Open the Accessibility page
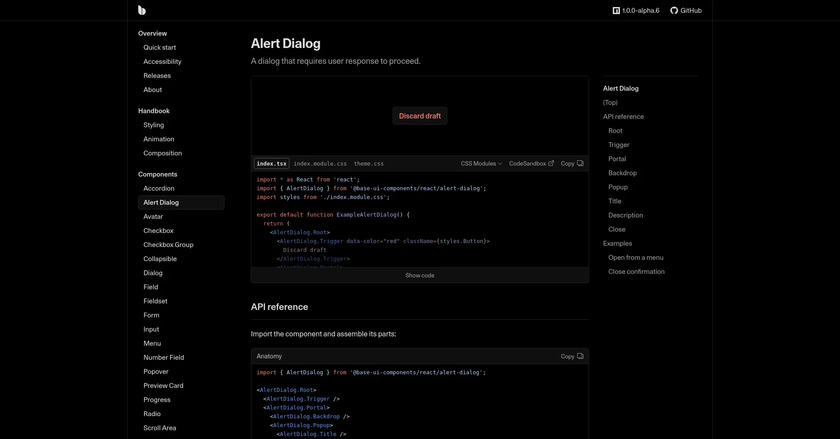 point(162,62)
